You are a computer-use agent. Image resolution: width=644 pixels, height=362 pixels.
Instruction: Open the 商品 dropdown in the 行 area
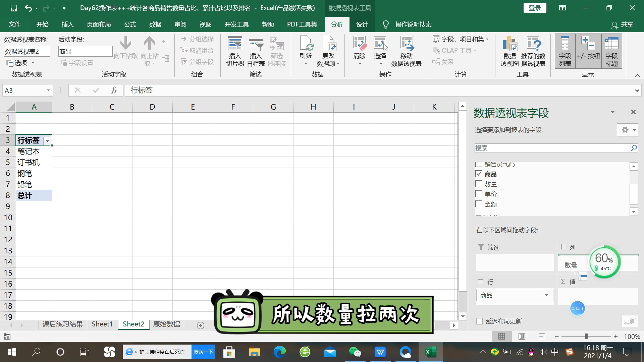547,295
